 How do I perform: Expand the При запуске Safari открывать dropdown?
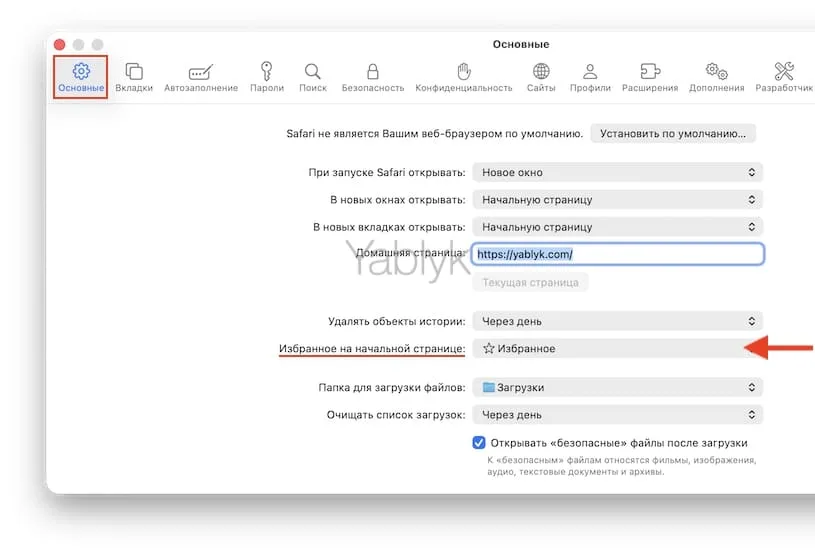pos(617,173)
